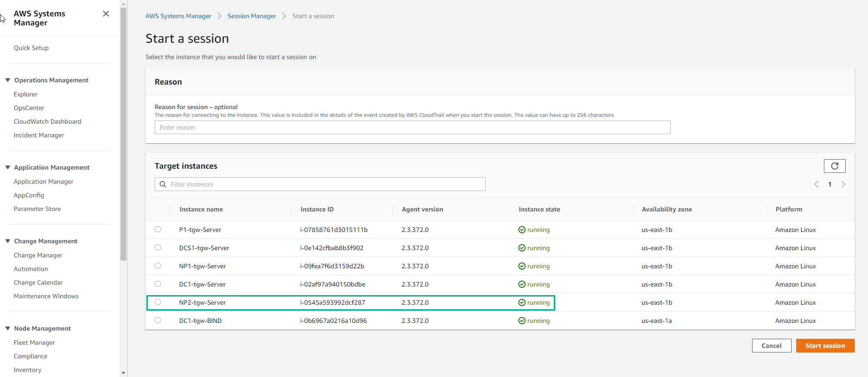This screenshot has height=377, width=868.
Task: Select the P1-tgw-Server instance radio button
Action: [158, 229]
